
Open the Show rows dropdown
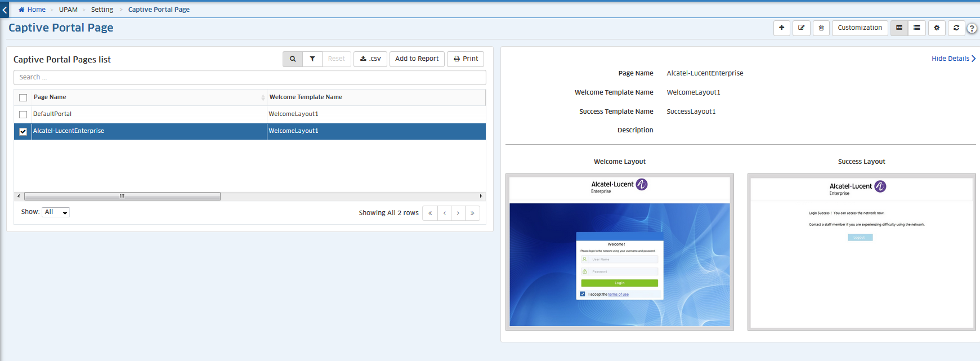tap(56, 212)
